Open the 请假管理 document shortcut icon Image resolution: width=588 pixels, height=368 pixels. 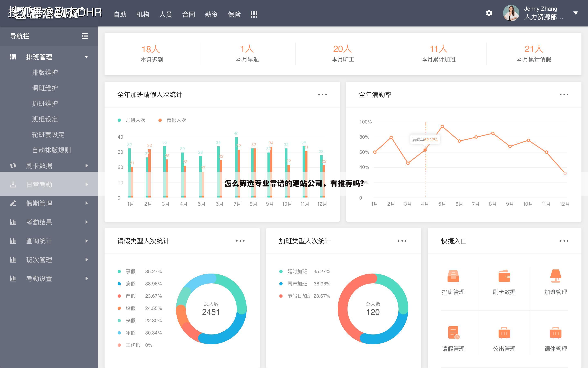pyautogui.click(x=454, y=333)
